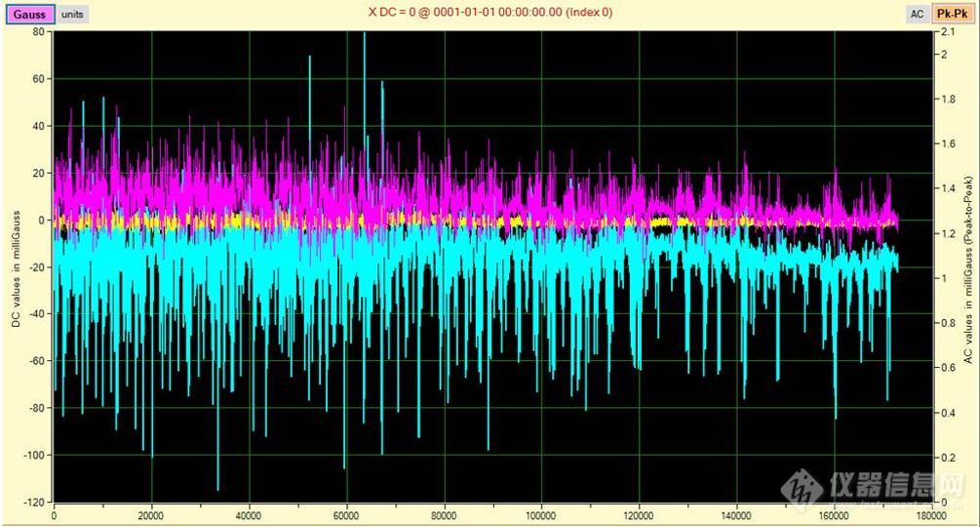Click the X DC index readout text
The image size is (980, 527).
(490, 12)
